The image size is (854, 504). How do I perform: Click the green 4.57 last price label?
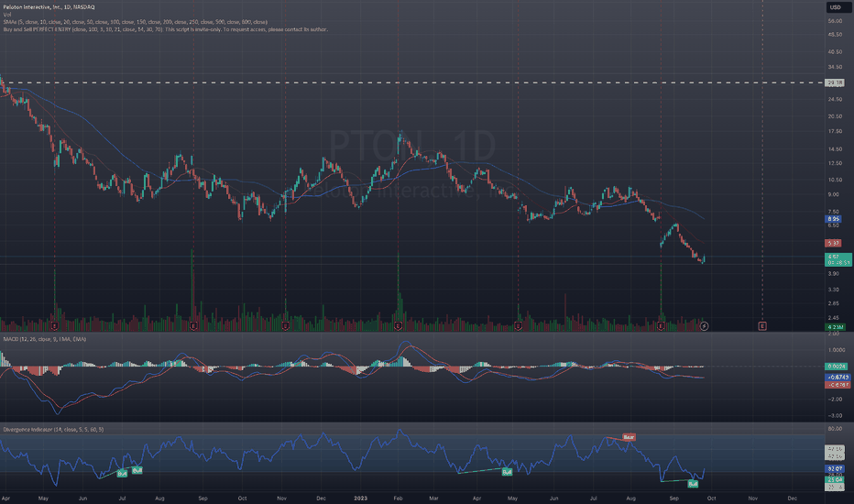[838, 259]
